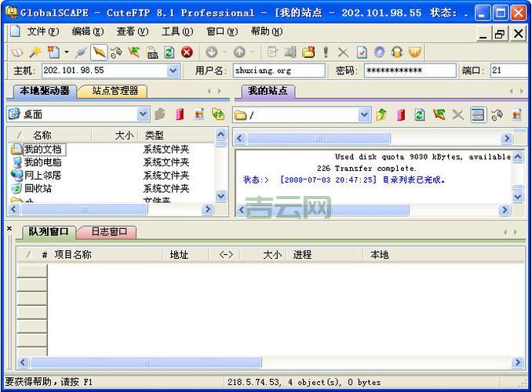Screen dimensions: 532x392
Task: Click the grey hand icon in the local pane toolbar
Action: pos(160,114)
